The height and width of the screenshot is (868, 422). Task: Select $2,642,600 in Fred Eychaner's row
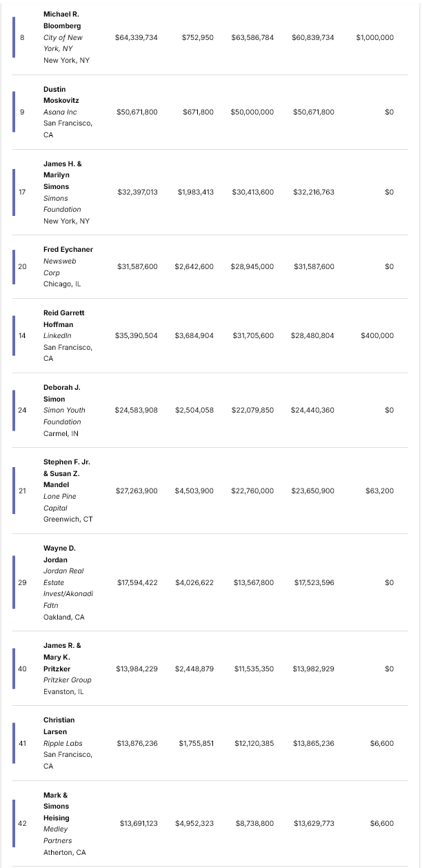[x=194, y=266]
